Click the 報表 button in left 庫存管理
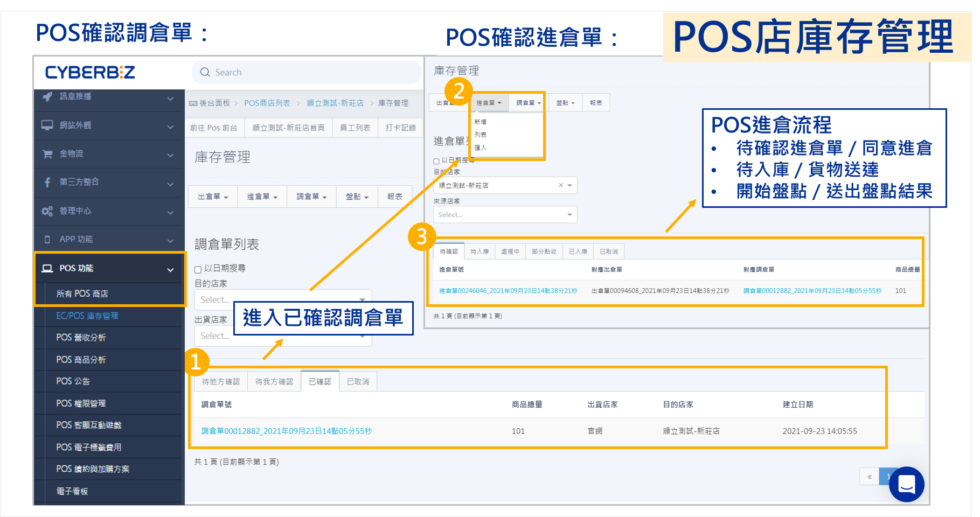 395,197
